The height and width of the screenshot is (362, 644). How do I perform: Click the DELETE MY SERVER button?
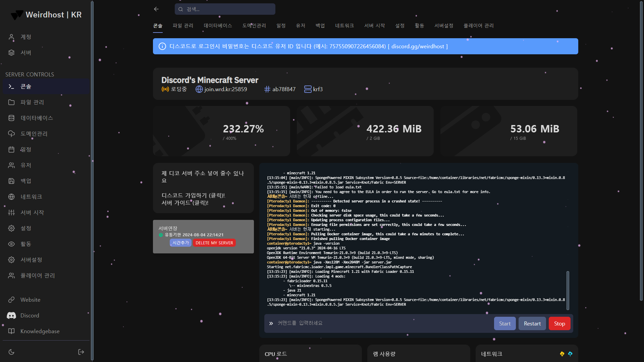[x=214, y=243]
